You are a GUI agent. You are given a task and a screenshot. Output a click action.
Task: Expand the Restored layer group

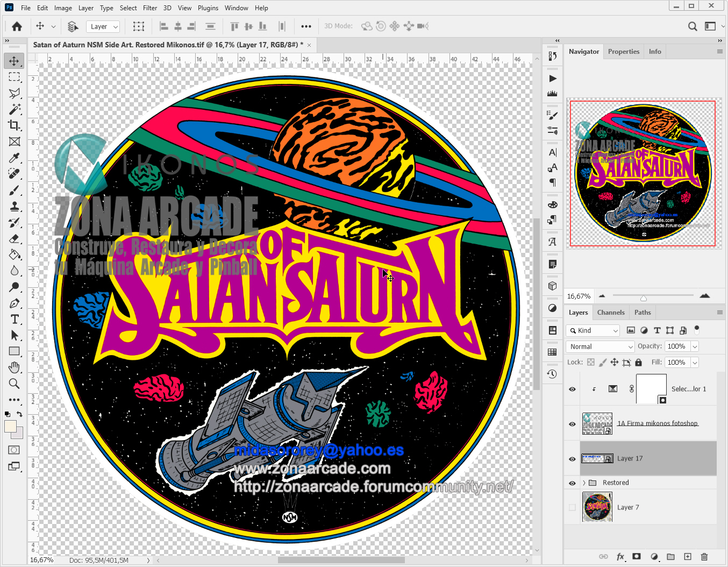tap(584, 483)
